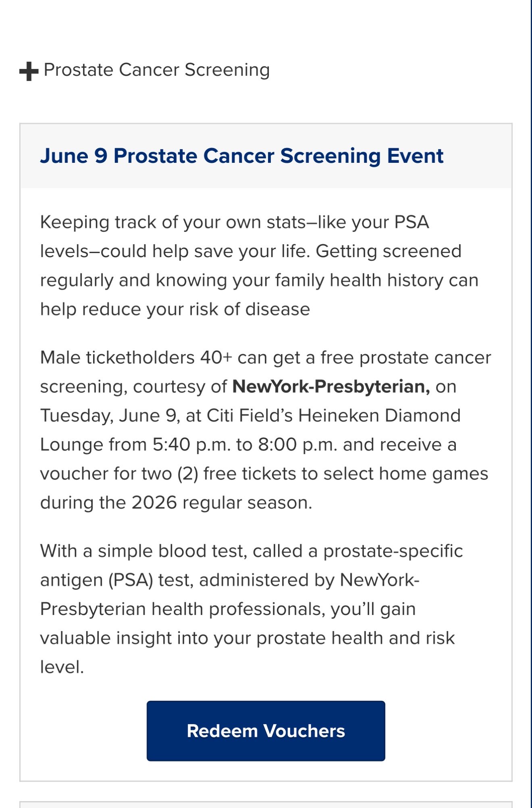Click the paragraph starting 'Keeping track of your own stats'
Screen dimensions: 532x808
click(259, 266)
